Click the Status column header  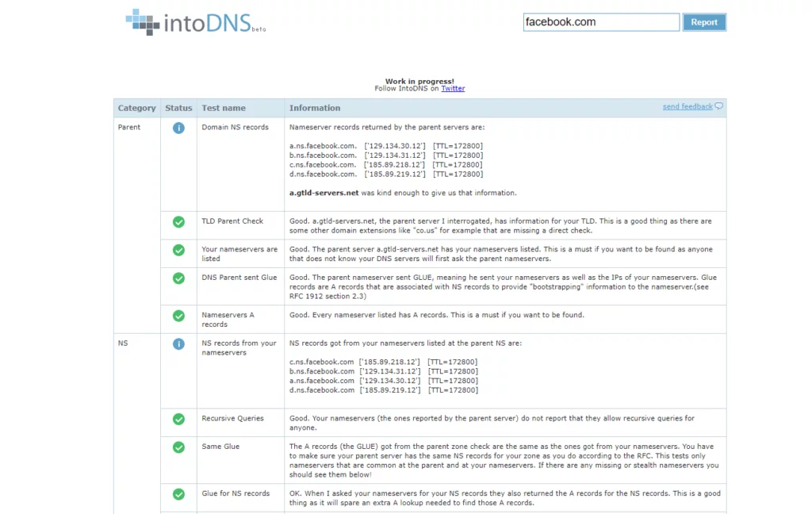(178, 108)
